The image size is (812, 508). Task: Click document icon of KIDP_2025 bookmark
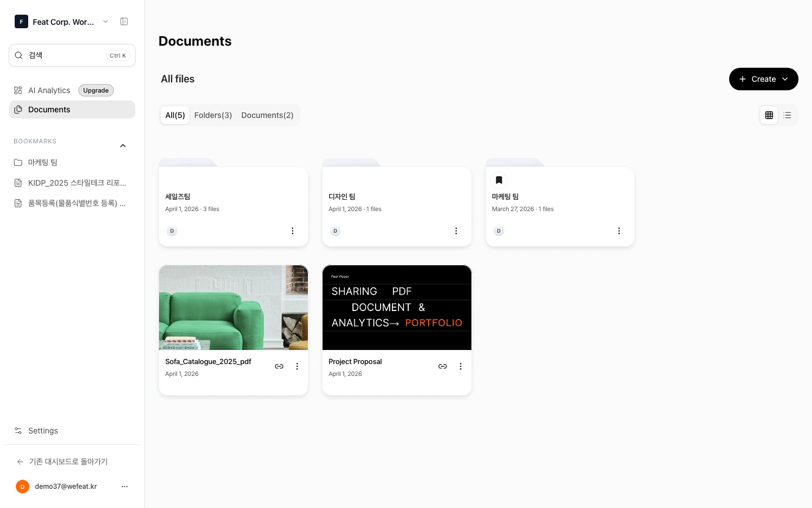(18, 183)
